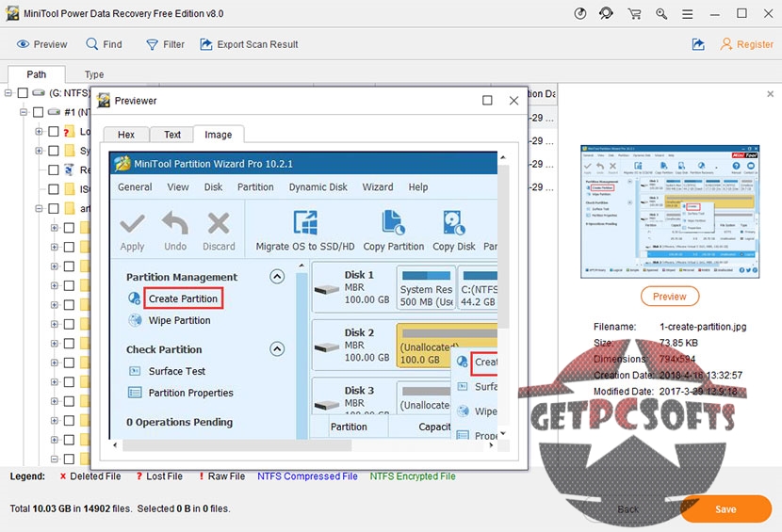Viewport: 782px width, 532px height.
Task: Click the Wipe Partition icon in sidebar
Action: (135, 320)
